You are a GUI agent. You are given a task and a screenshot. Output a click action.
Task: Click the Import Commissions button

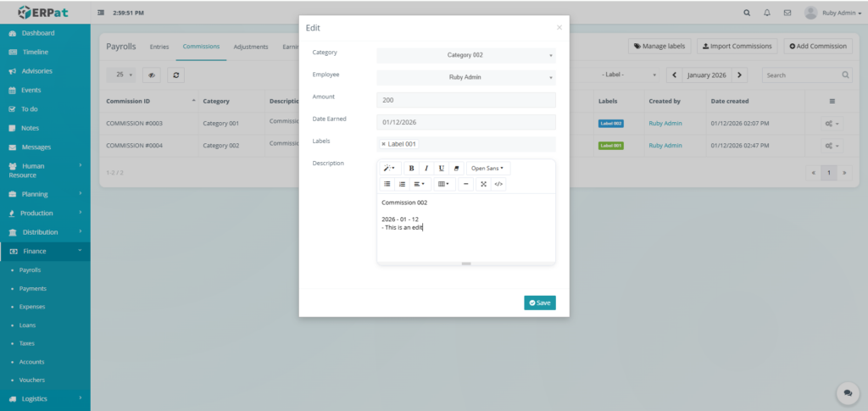pyautogui.click(x=737, y=46)
